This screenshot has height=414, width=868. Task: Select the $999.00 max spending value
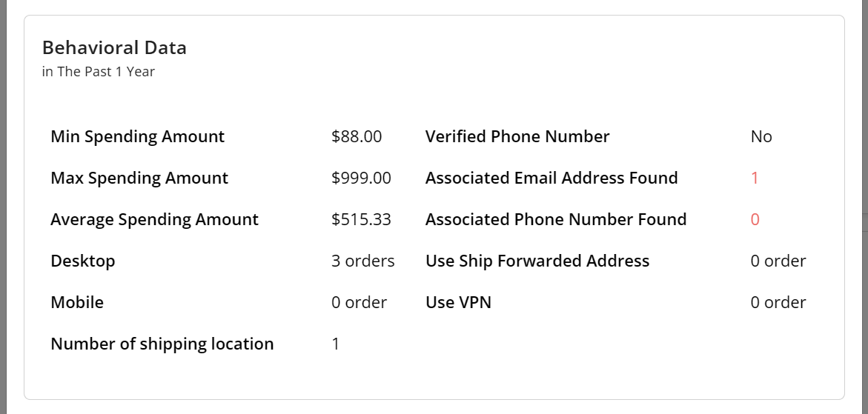(361, 178)
